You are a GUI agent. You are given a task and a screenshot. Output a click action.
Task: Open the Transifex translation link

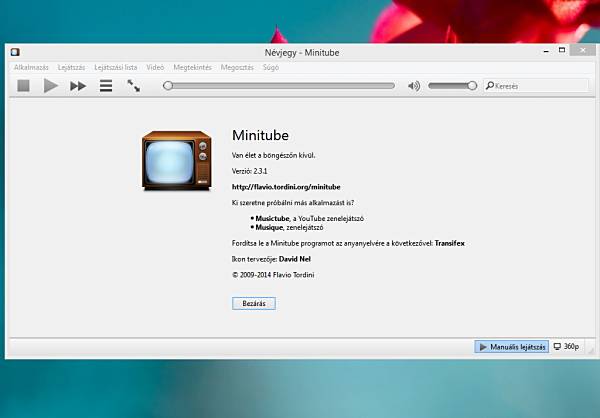tap(450, 243)
